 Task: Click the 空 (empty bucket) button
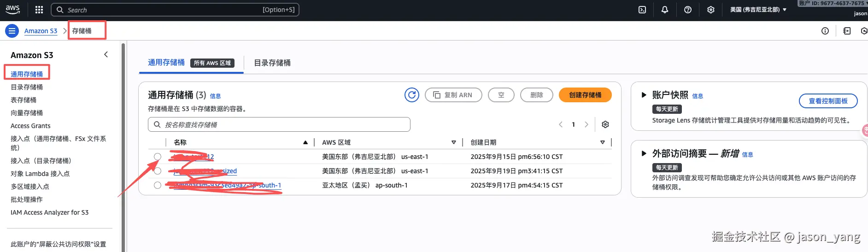pos(501,95)
